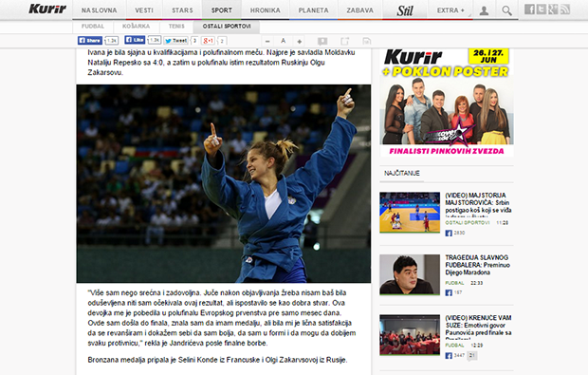Open the search magnifier icon
Viewport: 588px width, 375px height.
coord(506,10)
